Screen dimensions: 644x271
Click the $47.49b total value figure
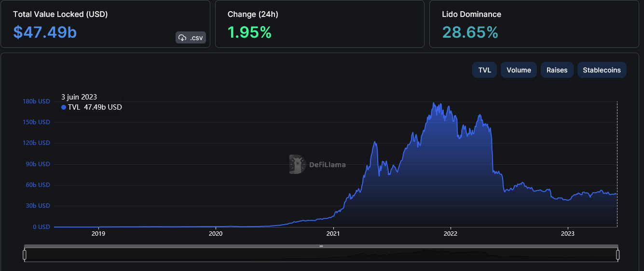click(x=45, y=32)
